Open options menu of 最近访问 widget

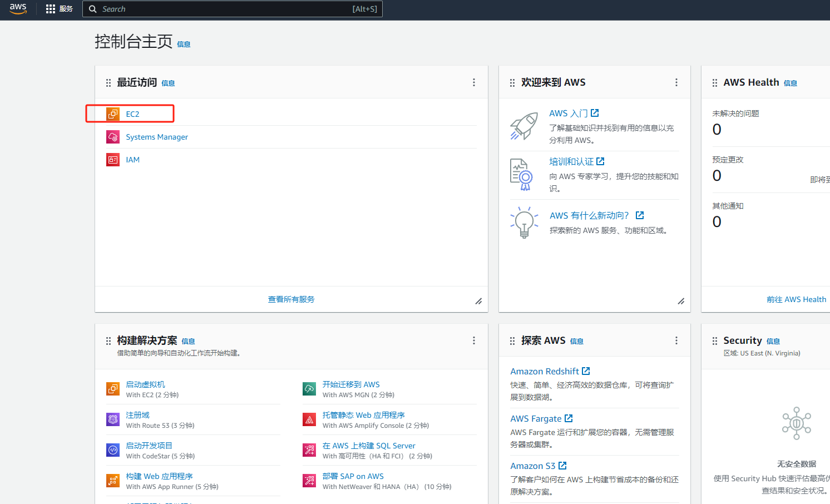474,82
